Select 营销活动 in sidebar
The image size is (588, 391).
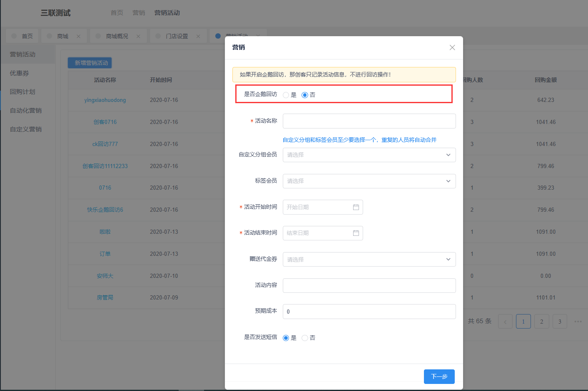click(27, 54)
